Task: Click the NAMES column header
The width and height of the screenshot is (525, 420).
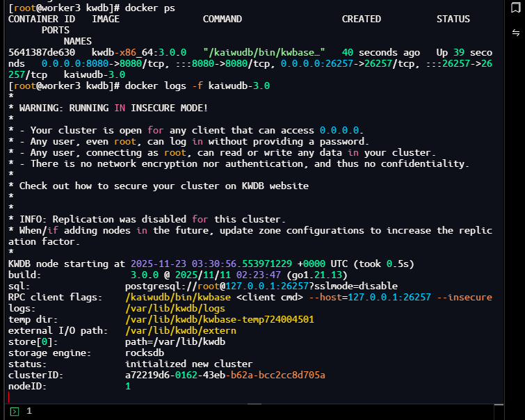Action: pos(77,41)
